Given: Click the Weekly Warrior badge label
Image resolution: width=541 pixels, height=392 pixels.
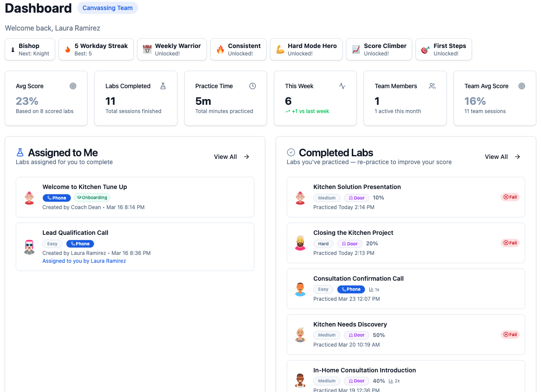Looking at the screenshot, I should click(x=178, y=46).
